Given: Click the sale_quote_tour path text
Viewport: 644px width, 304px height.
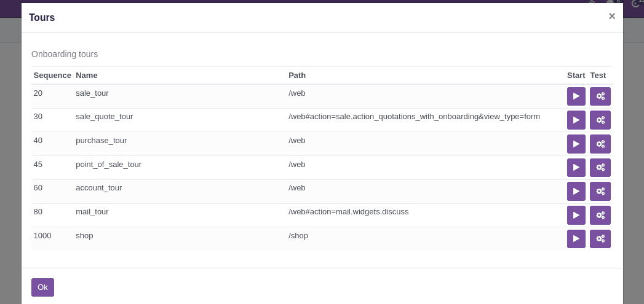Looking at the screenshot, I should [414, 117].
